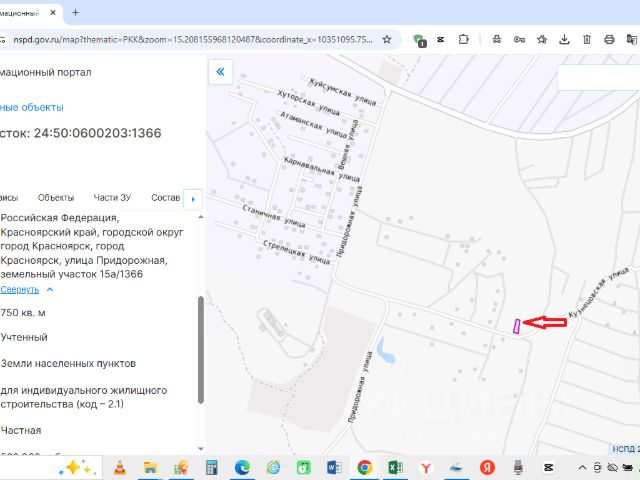Click the info panel scrollbar thumb
This screenshot has width=640, height=480.
click(200, 350)
